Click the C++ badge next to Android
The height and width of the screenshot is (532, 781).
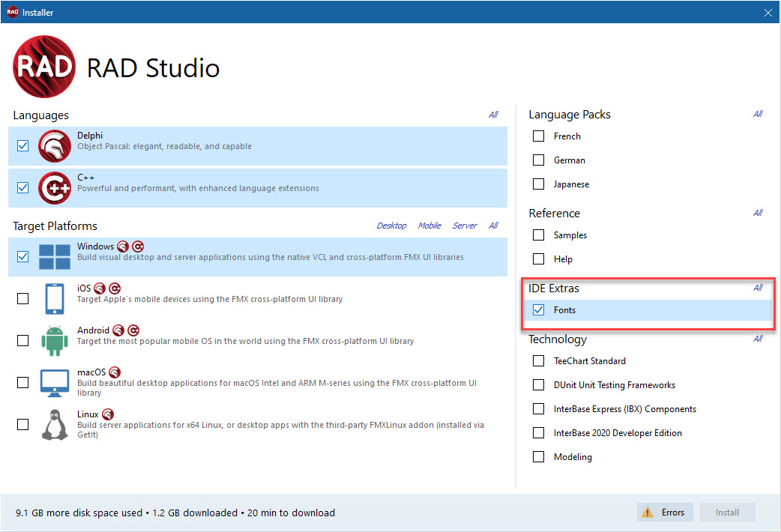coord(133,330)
